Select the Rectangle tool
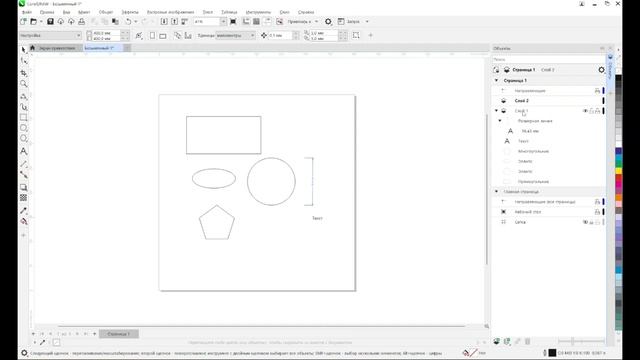This screenshot has height=360, width=640. click(24, 118)
